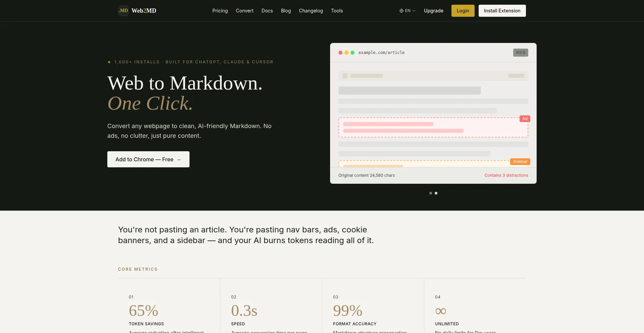Click the example.com/article URL text
The width and height of the screenshot is (644, 333).
pyautogui.click(x=381, y=53)
